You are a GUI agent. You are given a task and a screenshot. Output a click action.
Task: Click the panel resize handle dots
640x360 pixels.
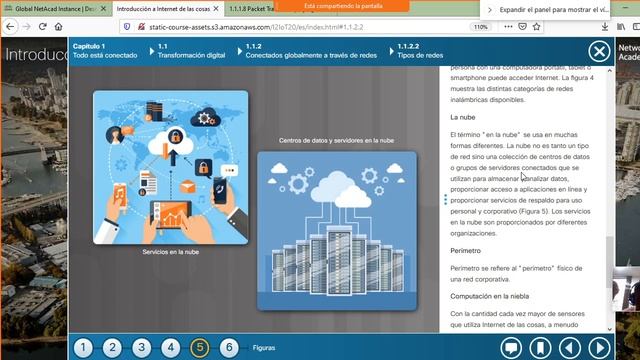[x=445, y=200]
